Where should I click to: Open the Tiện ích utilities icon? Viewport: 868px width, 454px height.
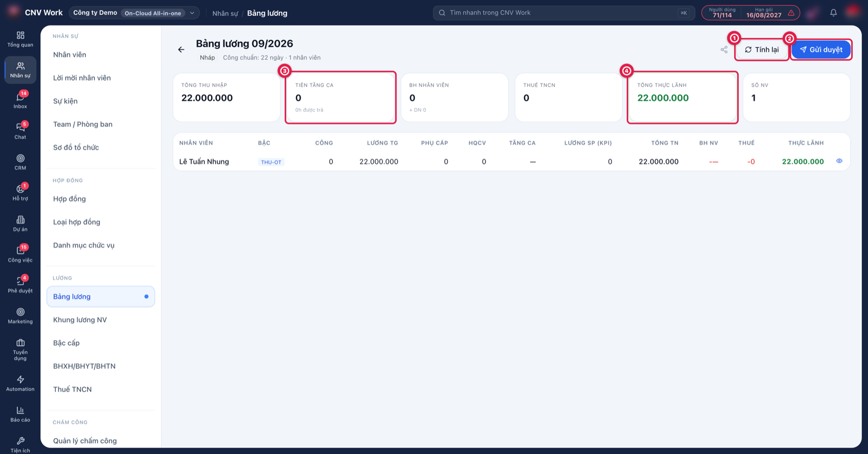[x=20, y=445]
